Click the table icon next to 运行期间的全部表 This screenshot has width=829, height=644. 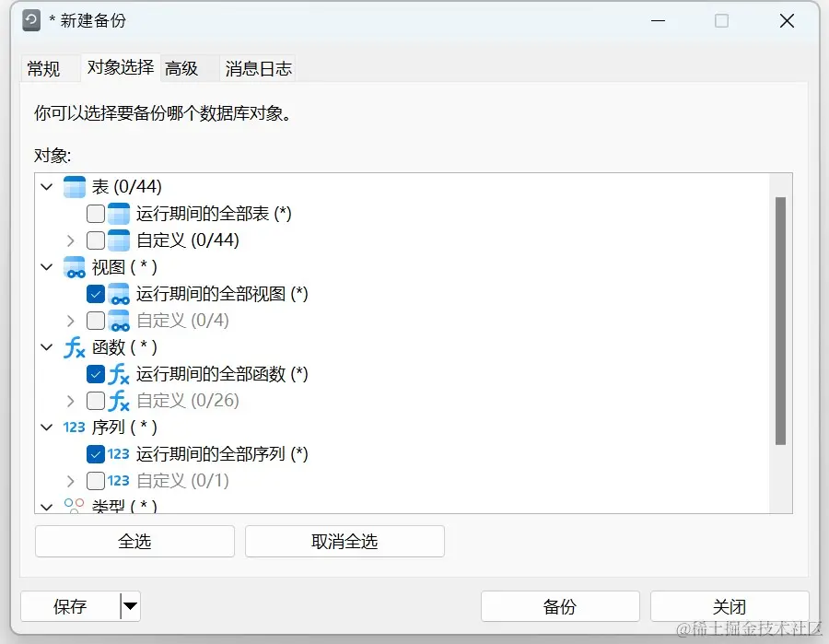pyautogui.click(x=119, y=214)
